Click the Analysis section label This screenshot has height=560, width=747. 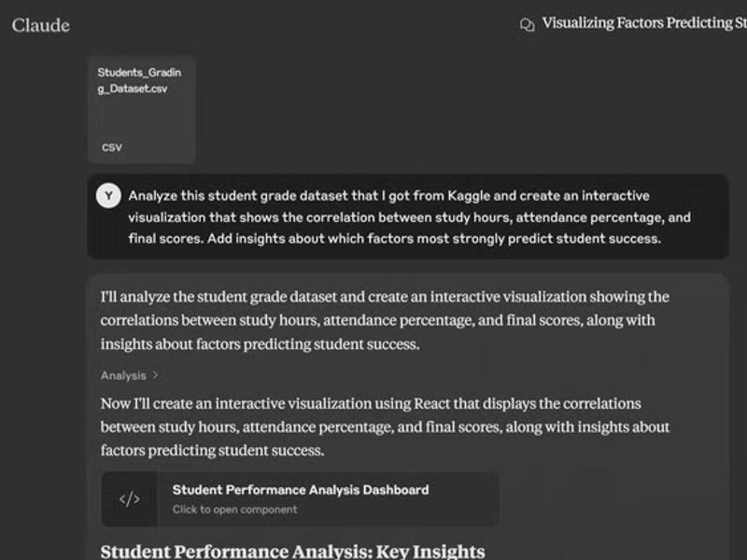pyautogui.click(x=123, y=375)
